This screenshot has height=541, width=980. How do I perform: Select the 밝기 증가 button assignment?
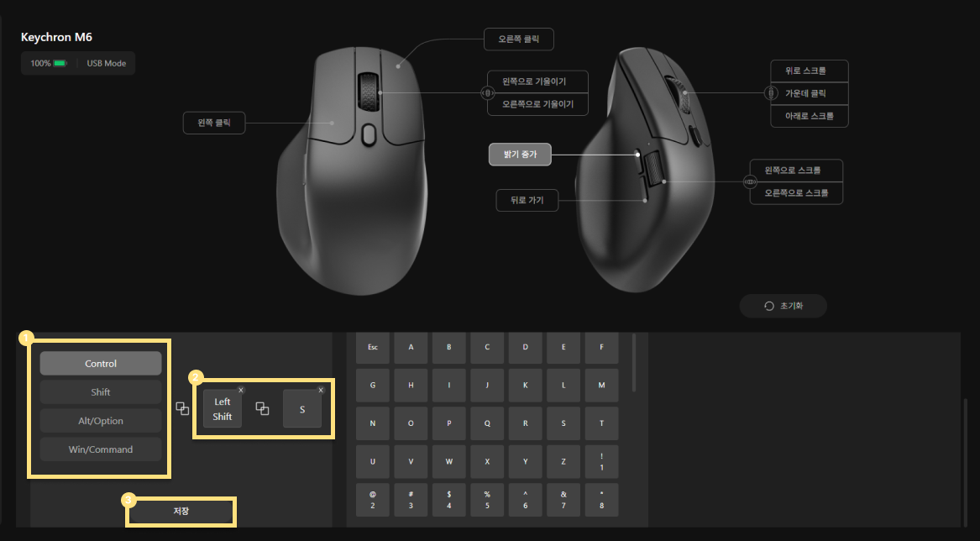(x=520, y=155)
